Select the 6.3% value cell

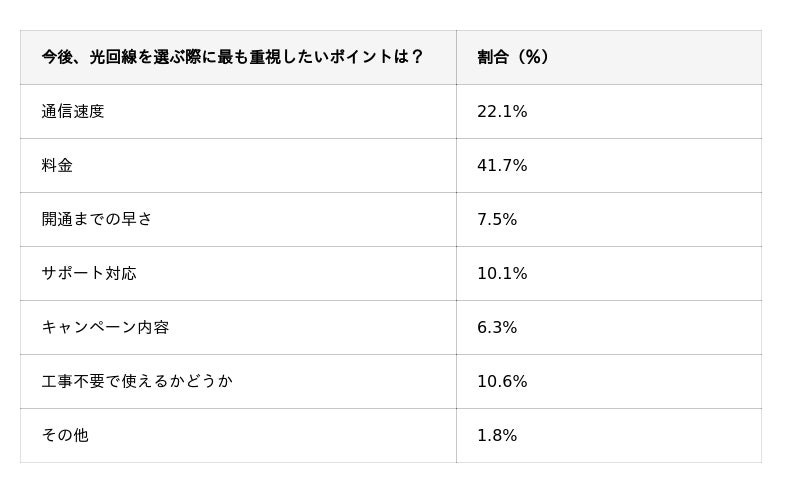click(x=497, y=327)
